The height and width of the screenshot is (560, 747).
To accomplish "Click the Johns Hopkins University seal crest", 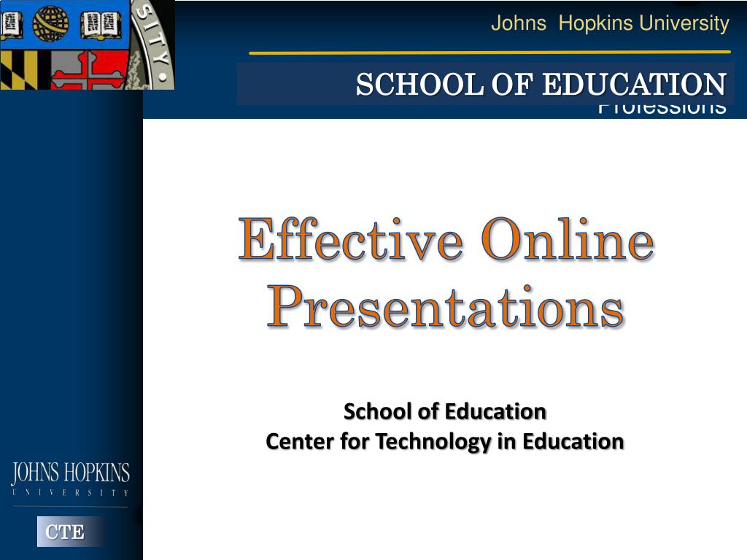I will [88, 44].
